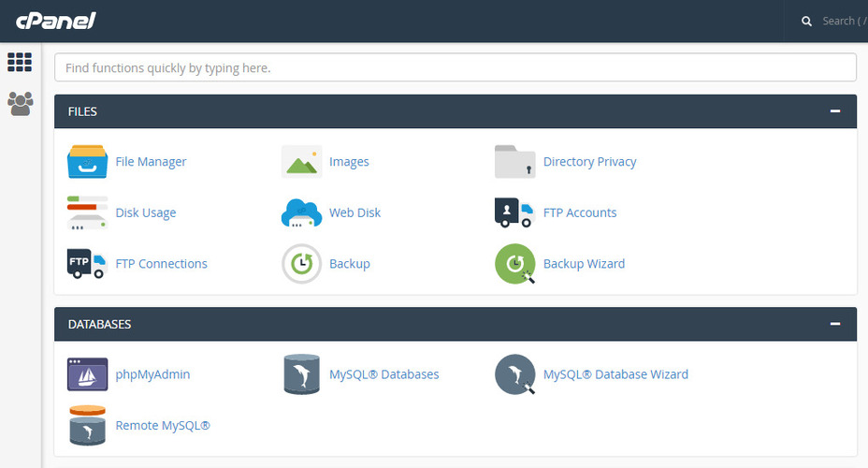Open the File Manager icon
868x468 pixels.
pos(87,162)
